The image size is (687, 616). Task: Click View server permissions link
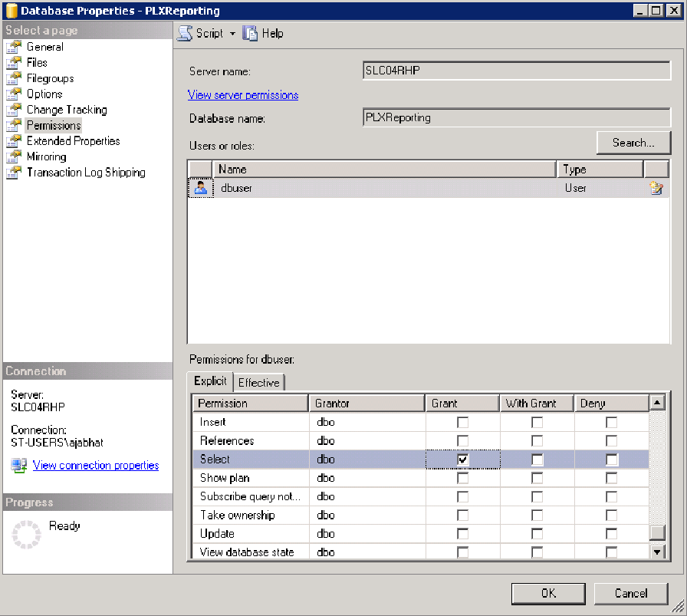pos(243,95)
